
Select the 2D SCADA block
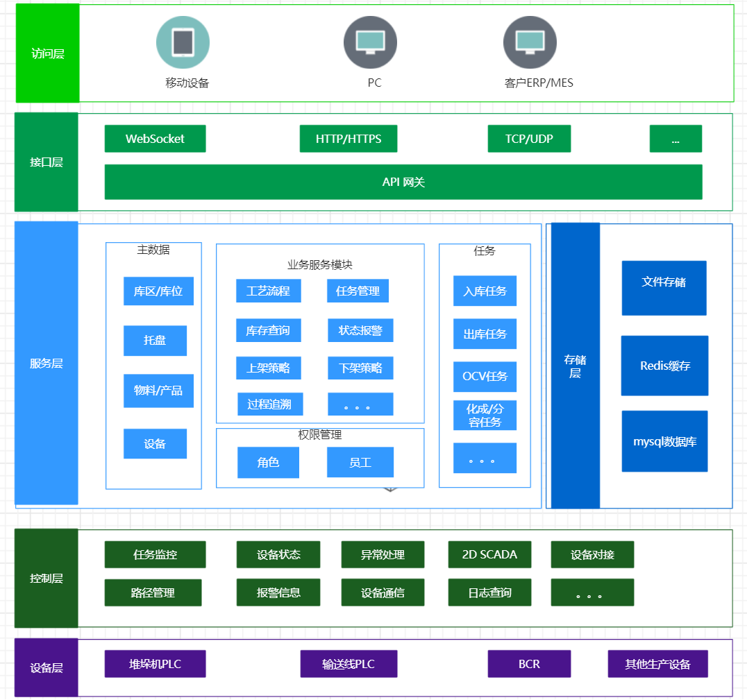click(x=489, y=554)
